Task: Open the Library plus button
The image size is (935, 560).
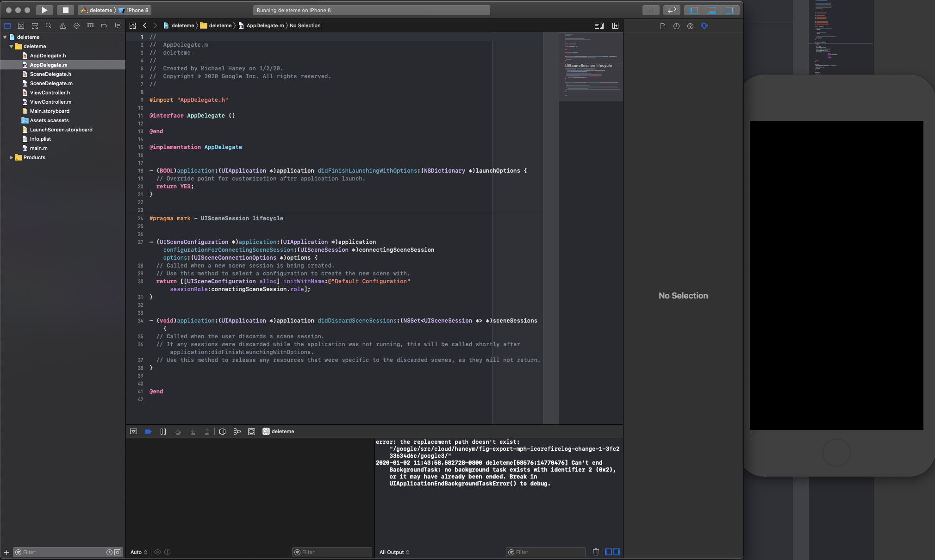Action: coord(651,10)
